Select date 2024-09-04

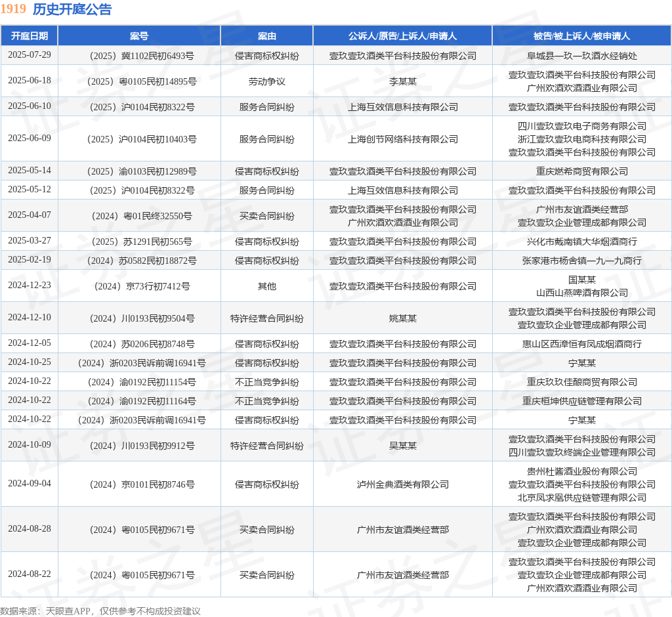29,484
